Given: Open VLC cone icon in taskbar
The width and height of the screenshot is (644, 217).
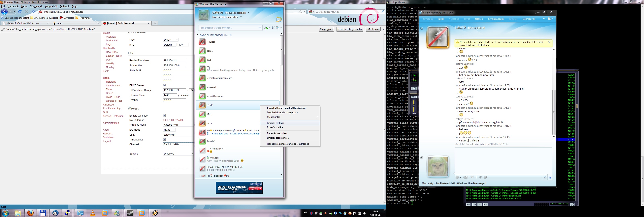Looking at the screenshot, I should pos(93,213).
